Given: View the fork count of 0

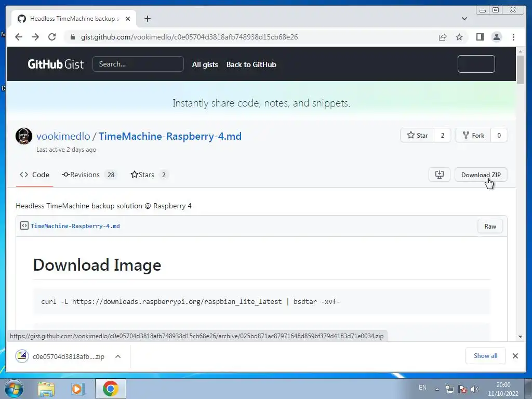Looking at the screenshot, I should 499,136.
